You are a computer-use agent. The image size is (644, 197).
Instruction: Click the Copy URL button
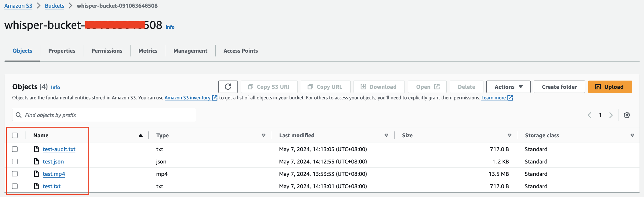click(326, 87)
